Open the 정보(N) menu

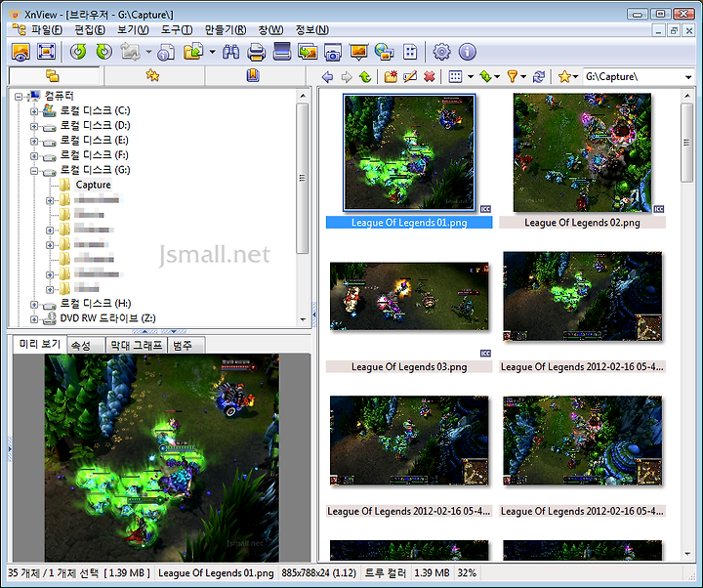click(311, 30)
